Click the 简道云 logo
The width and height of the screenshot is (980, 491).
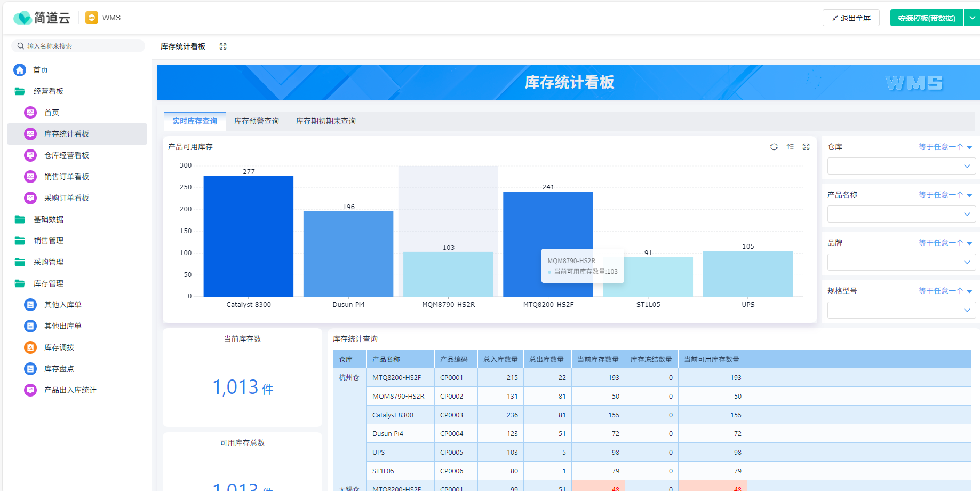pos(42,17)
